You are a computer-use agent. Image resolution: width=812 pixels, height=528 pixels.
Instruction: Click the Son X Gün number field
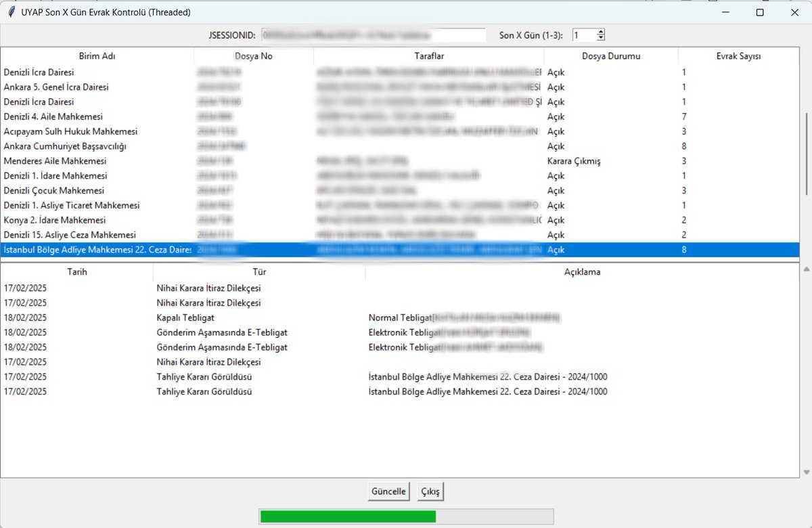tap(584, 35)
